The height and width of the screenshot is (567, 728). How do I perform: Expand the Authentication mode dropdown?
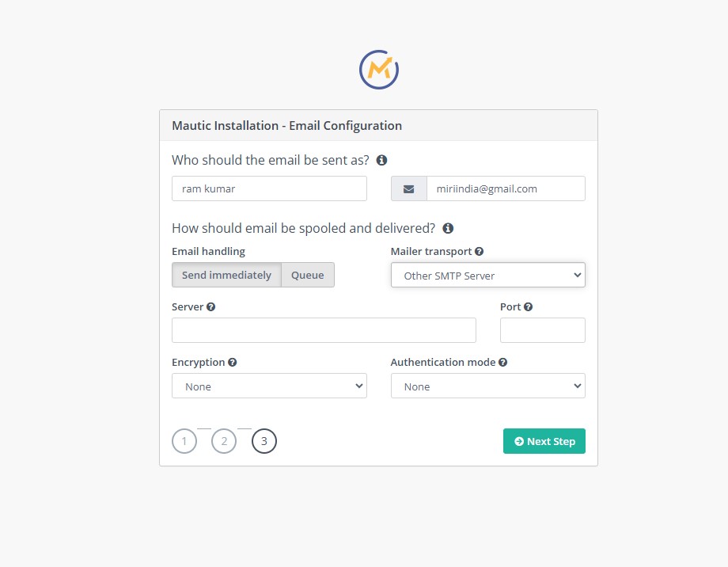(x=488, y=386)
